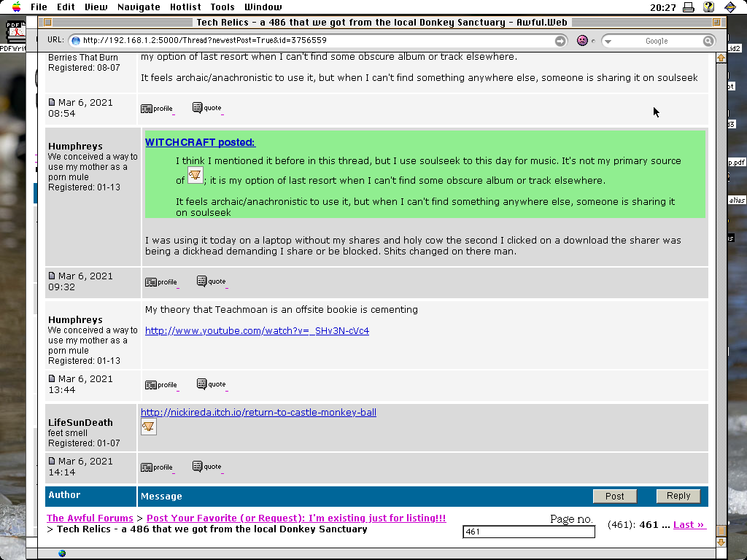The image size is (747, 560).
Task: Click the emoticon image under the itch.io link
Action: tap(148, 427)
